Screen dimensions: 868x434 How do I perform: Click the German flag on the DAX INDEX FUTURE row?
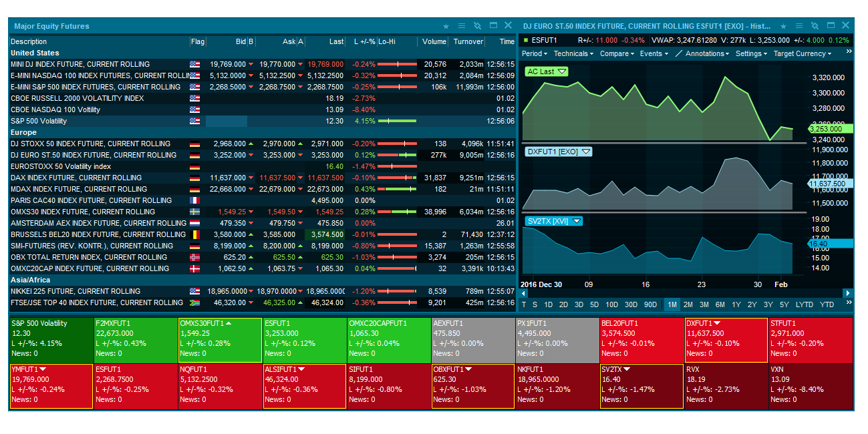pyautogui.click(x=195, y=178)
